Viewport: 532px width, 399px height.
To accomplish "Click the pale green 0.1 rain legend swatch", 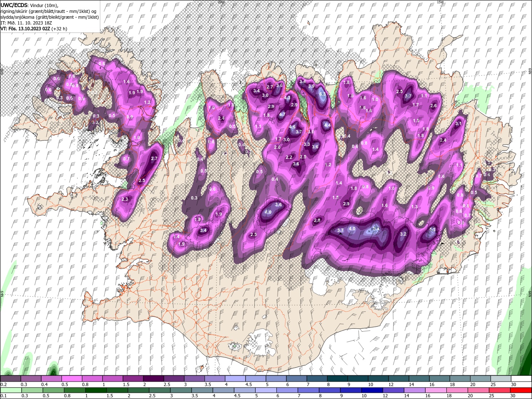I will (x=11, y=390).
